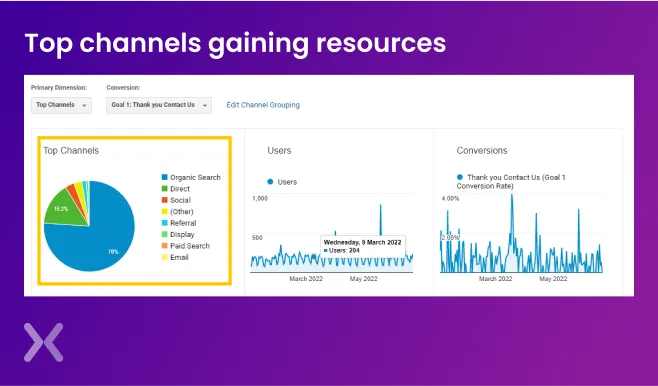Click the Edit Channel Grouping link

point(263,105)
